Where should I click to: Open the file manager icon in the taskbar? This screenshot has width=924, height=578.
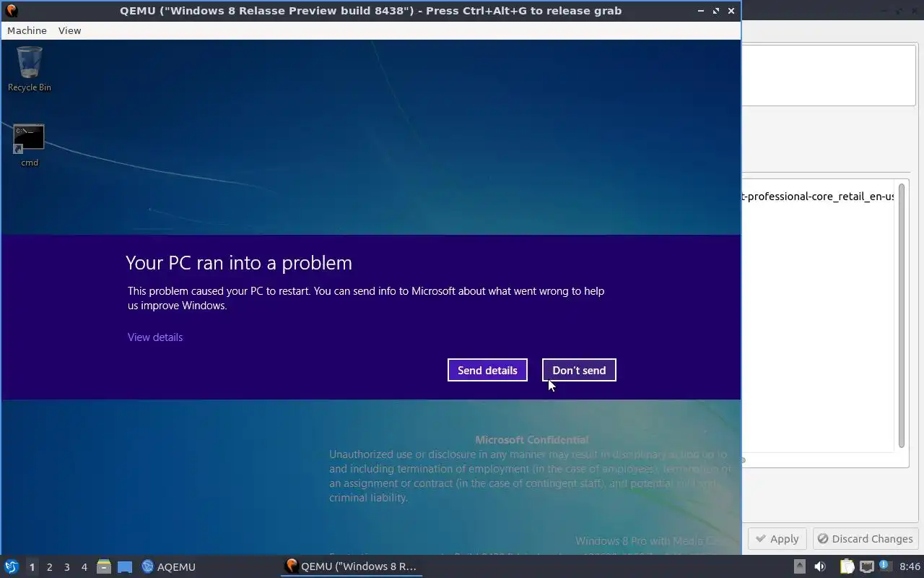pos(104,567)
